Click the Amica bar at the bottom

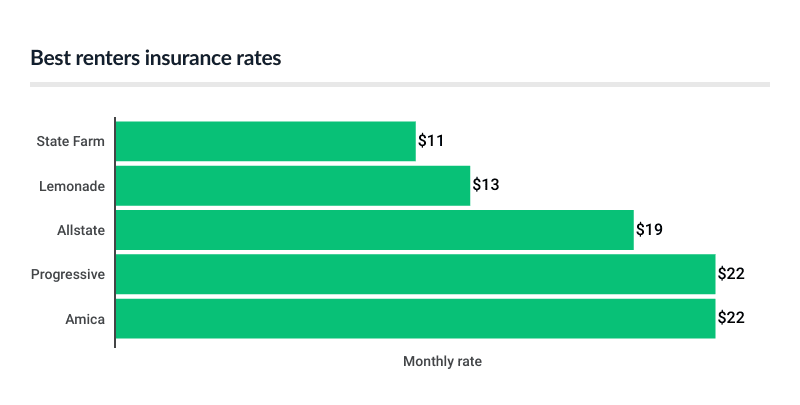(x=415, y=319)
